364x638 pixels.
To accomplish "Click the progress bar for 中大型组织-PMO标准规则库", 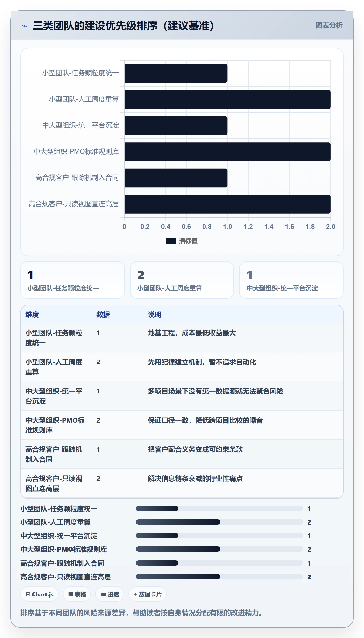I will pos(219,549).
